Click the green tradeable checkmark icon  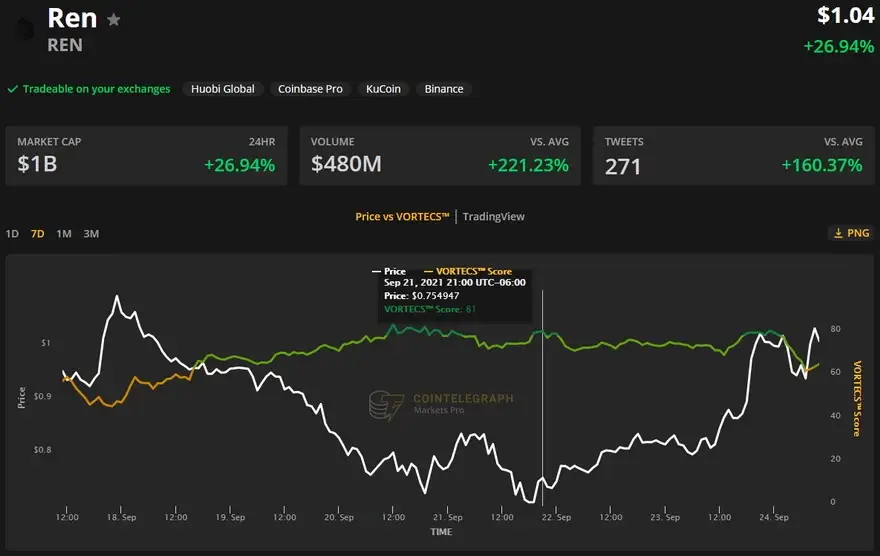(x=12, y=89)
